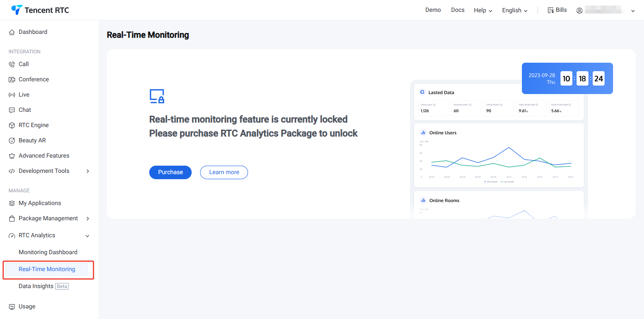
Task: Open the Docs link in header
Action: (x=458, y=10)
